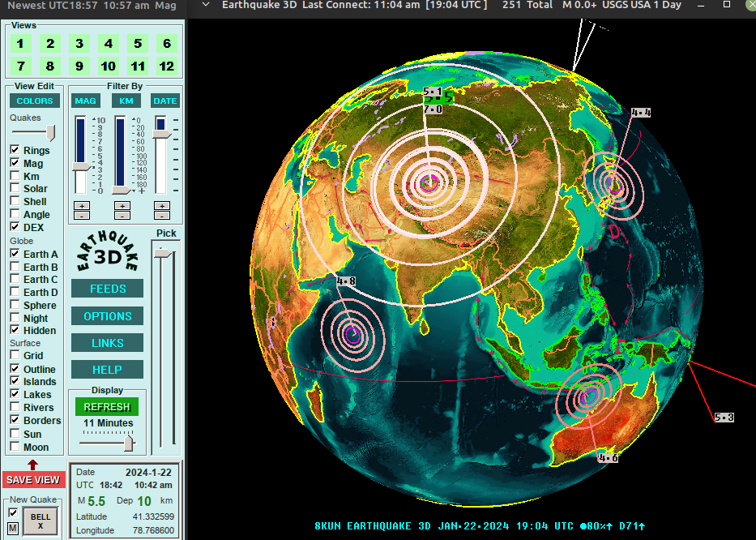
Task: Click the date filter slider handle
Action: point(161,134)
